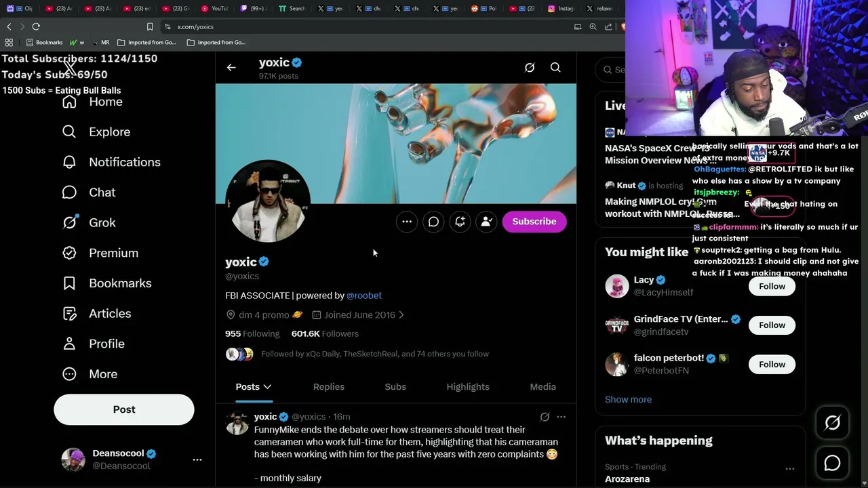
Task: Click Show more under You might like
Action: 628,399
